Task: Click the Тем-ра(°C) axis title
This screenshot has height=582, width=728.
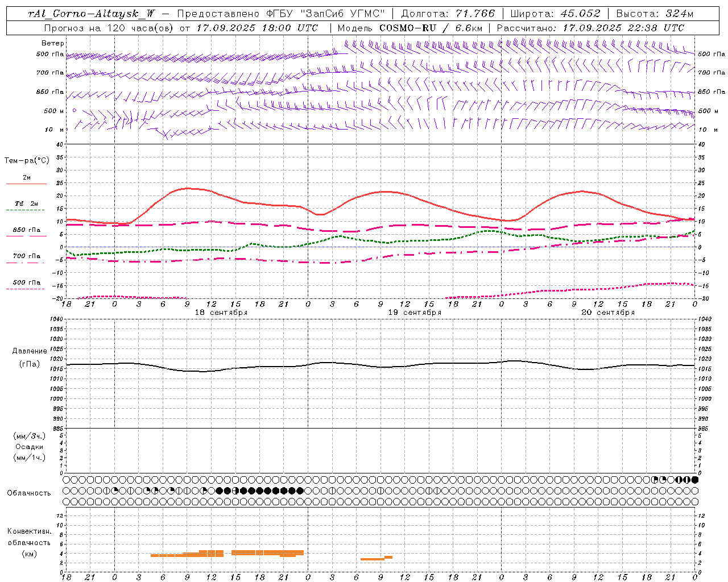Action: coord(27,161)
